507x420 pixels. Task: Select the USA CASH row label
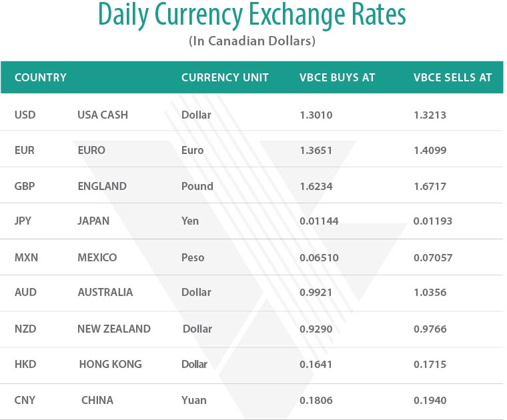click(x=103, y=115)
